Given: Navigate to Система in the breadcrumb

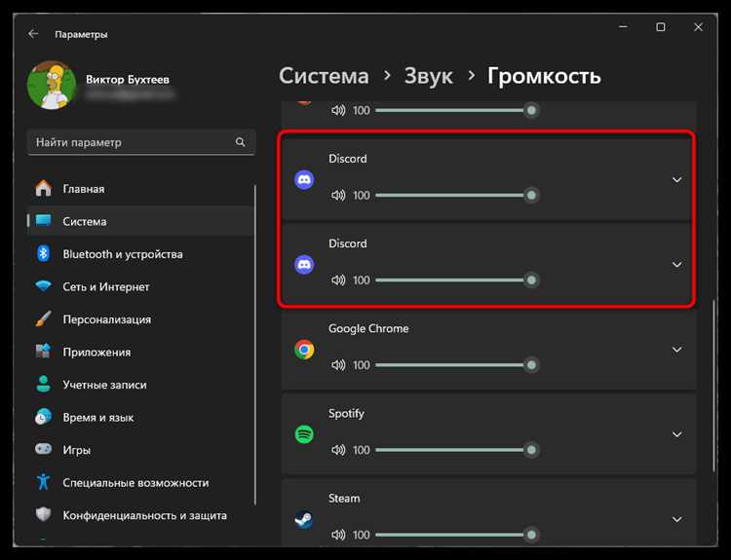Looking at the screenshot, I should [324, 76].
